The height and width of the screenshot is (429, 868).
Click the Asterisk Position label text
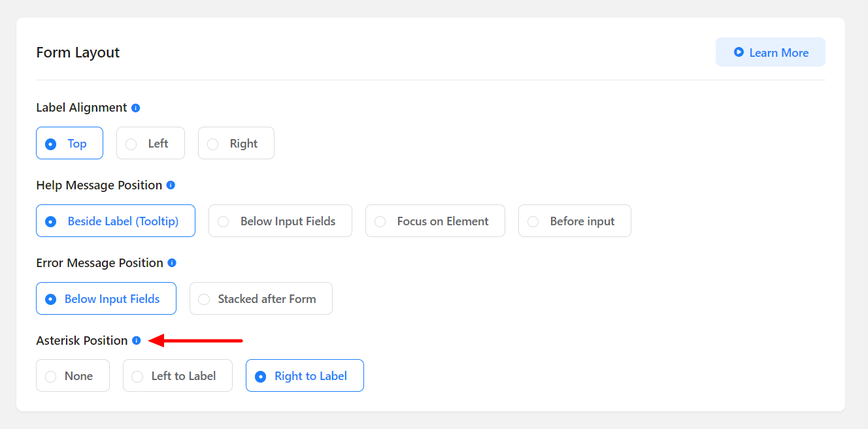tap(82, 341)
